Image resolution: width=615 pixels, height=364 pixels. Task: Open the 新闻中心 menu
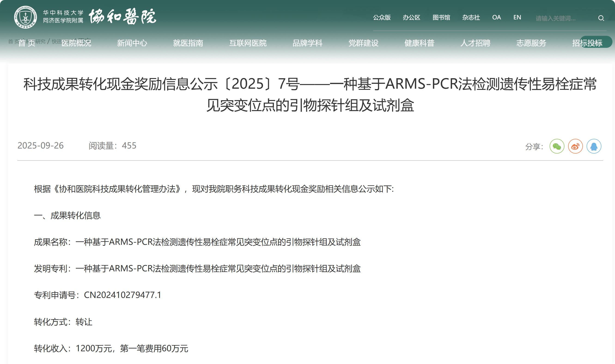(132, 43)
